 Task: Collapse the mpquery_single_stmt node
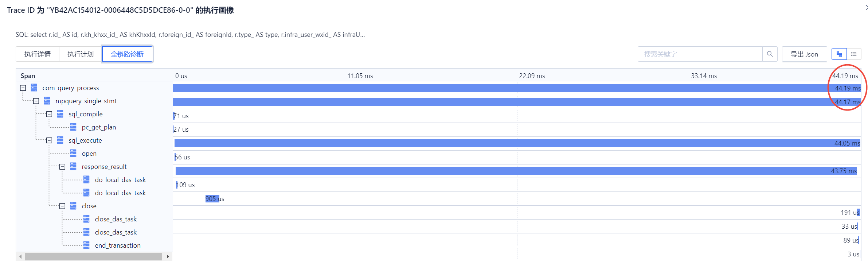36,101
